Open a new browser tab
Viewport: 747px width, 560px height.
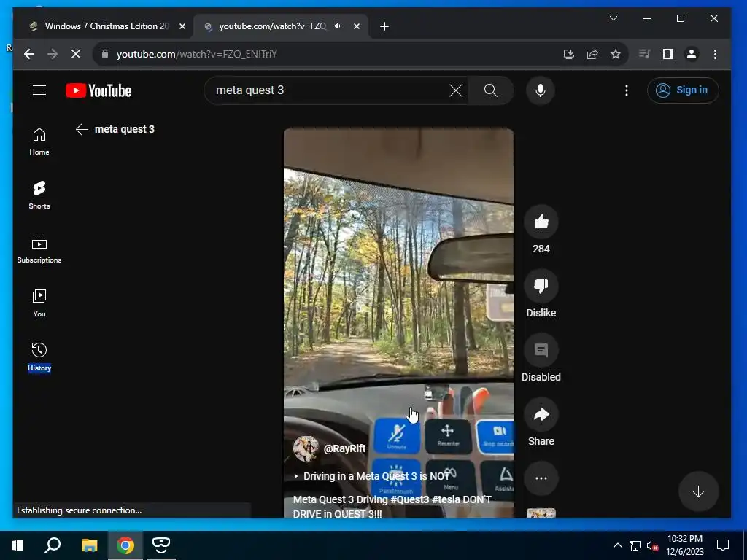384,27
